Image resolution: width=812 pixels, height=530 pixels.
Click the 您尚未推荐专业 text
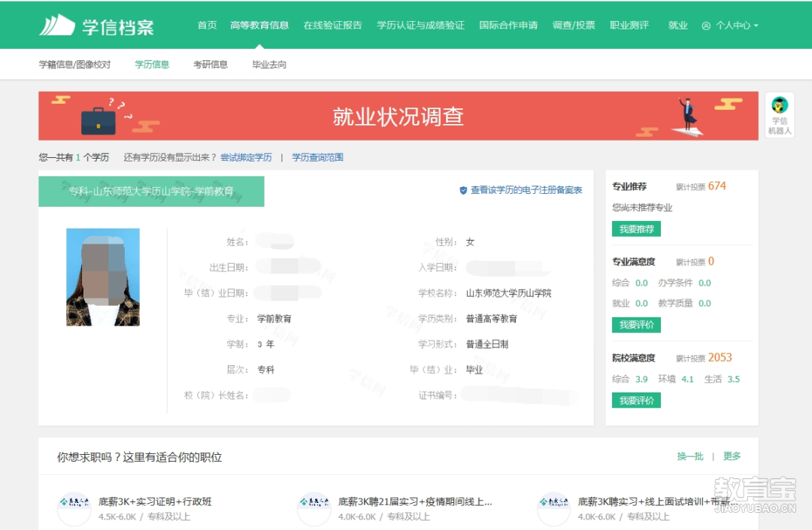pyautogui.click(x=642, y=207)
